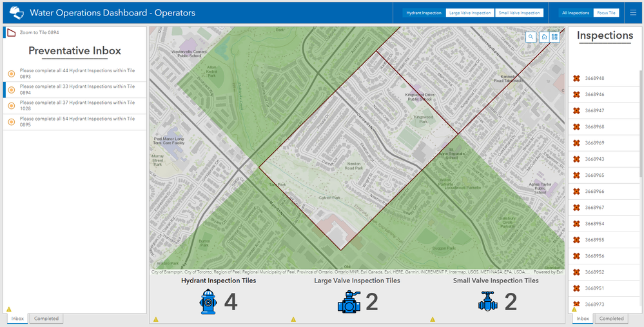The width and height of the screenshot is (644, 327).
Task: Toggle the Small Valve Inspection filter
Action: (x=519, y=13)
